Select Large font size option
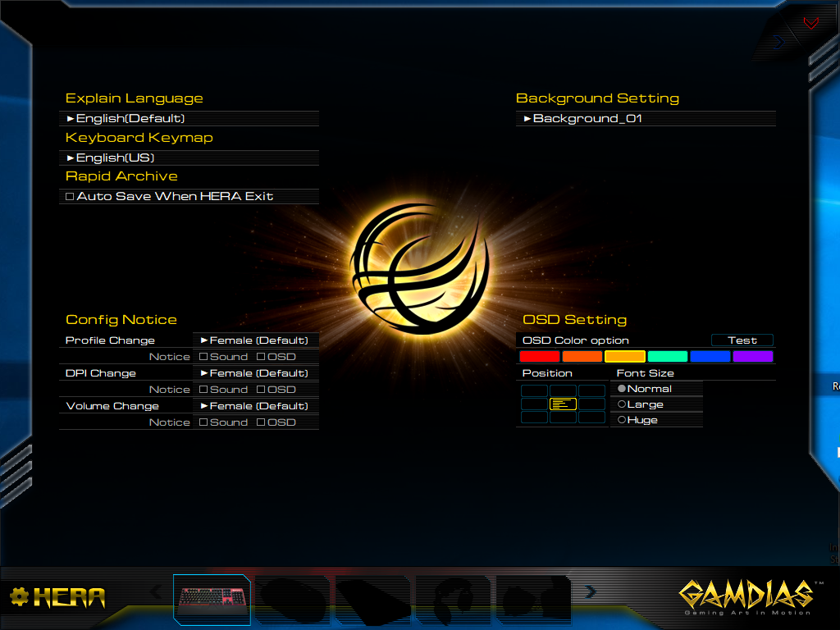 (622, 404)
